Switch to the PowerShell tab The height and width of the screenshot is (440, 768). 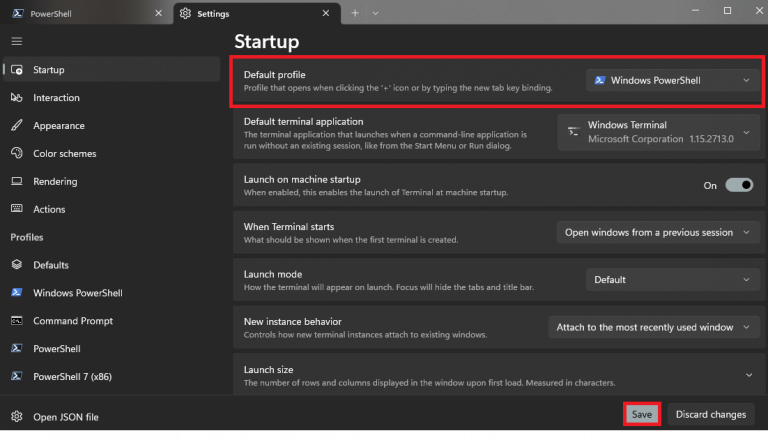click(x=86, y=13)
